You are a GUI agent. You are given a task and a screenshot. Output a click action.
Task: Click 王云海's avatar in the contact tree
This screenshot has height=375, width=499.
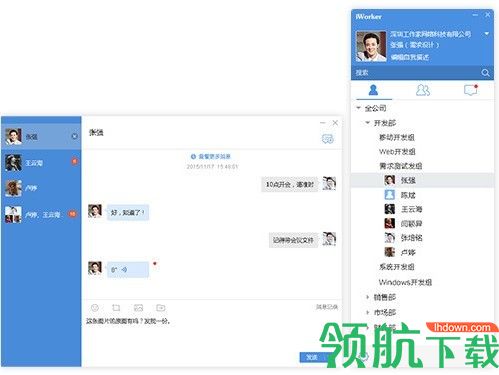(390, 209)
